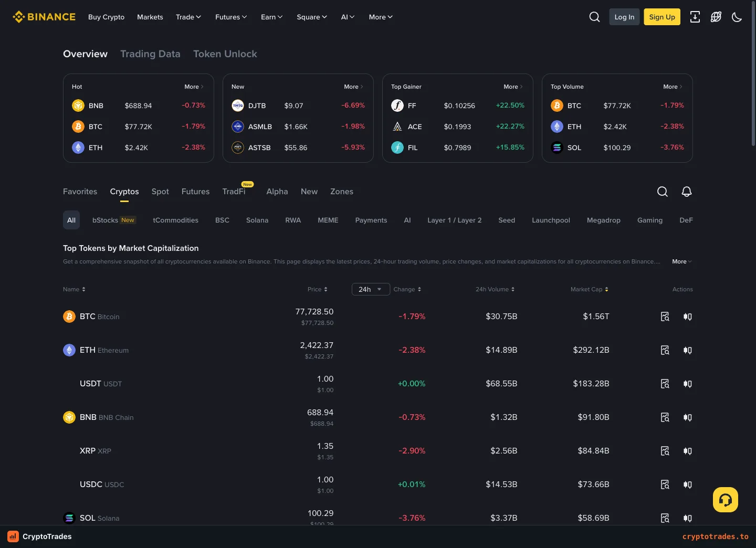The image size is (756, 548).
Task: Click the XRP trade candlestick icon
Action: (x=688, y=451)
